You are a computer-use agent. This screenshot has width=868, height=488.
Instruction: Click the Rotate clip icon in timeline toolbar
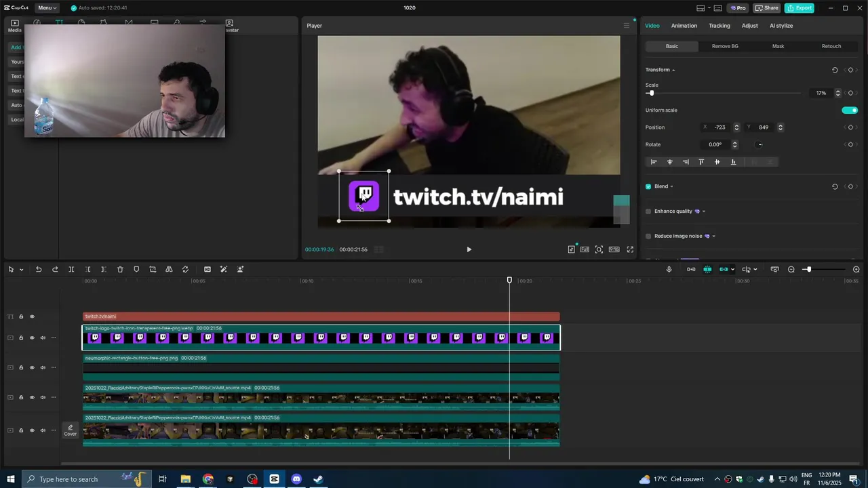pyautogui.click(x=185, y=269)
